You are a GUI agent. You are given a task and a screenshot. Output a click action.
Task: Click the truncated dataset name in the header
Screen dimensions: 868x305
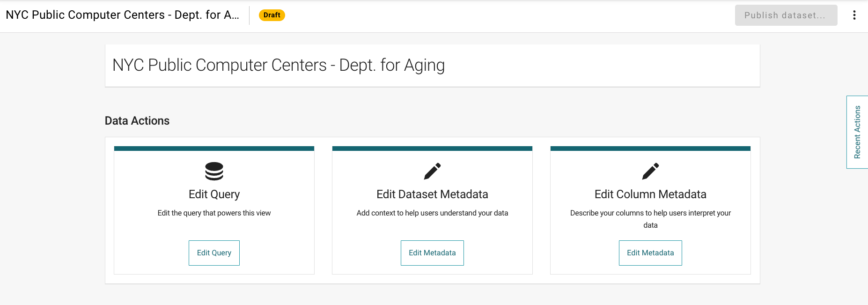(x=123, y=15)
